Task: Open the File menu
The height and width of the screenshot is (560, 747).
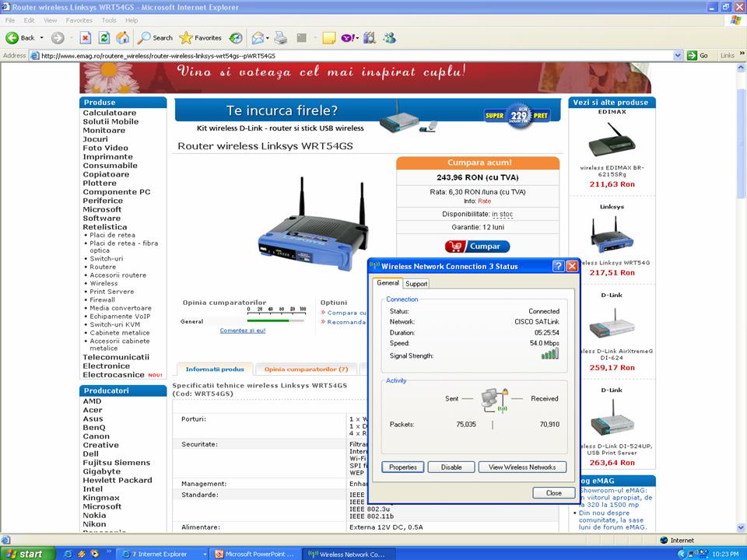Action: (x=10, y=20)
